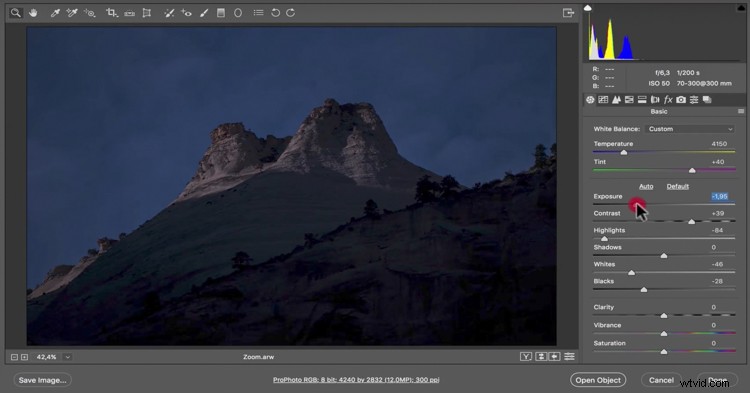Open workflow options ProPhoto RGB link
Image resolution: width=750 pixels, height=393 pixels.
(356, 380)
